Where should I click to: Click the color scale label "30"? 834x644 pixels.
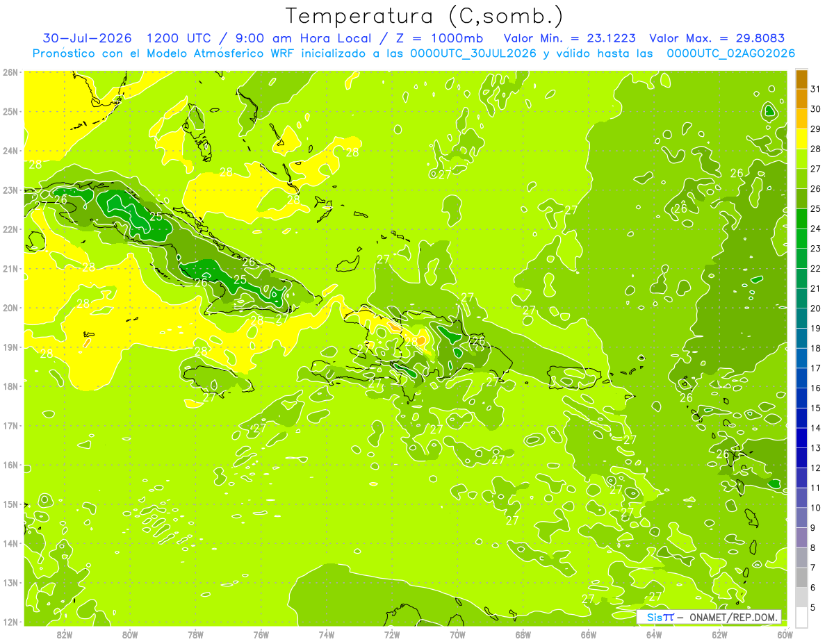click(816, 109)
